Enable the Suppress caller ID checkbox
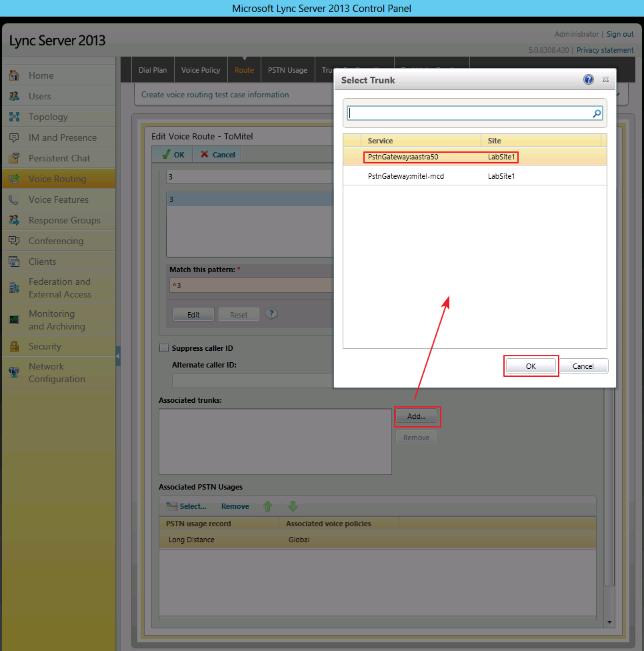 (x=163, y=347)
